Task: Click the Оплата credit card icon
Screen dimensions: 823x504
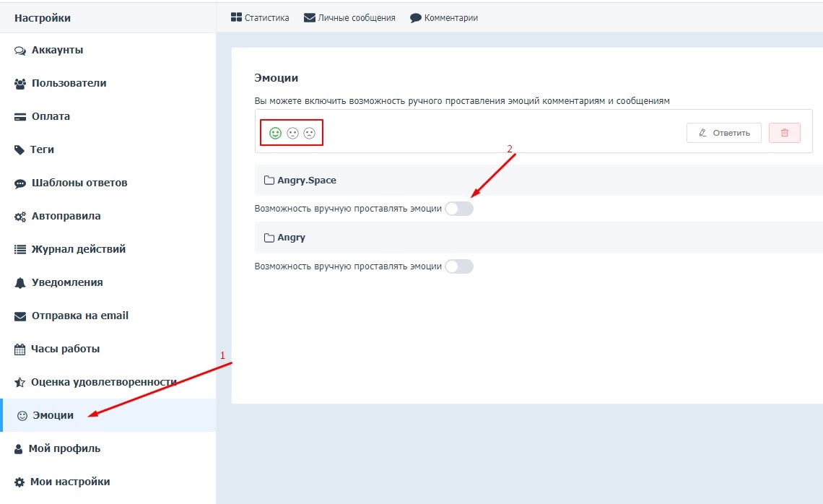Action: point(20,117)
